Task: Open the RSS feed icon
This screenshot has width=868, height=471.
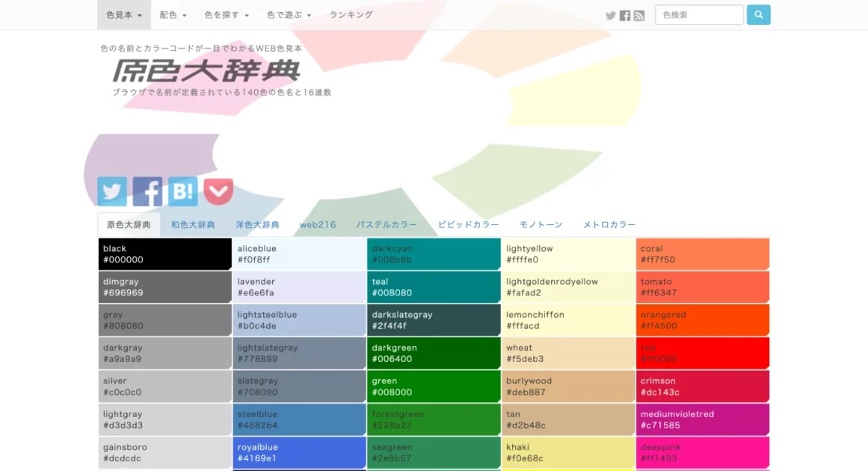Action: 639,16
